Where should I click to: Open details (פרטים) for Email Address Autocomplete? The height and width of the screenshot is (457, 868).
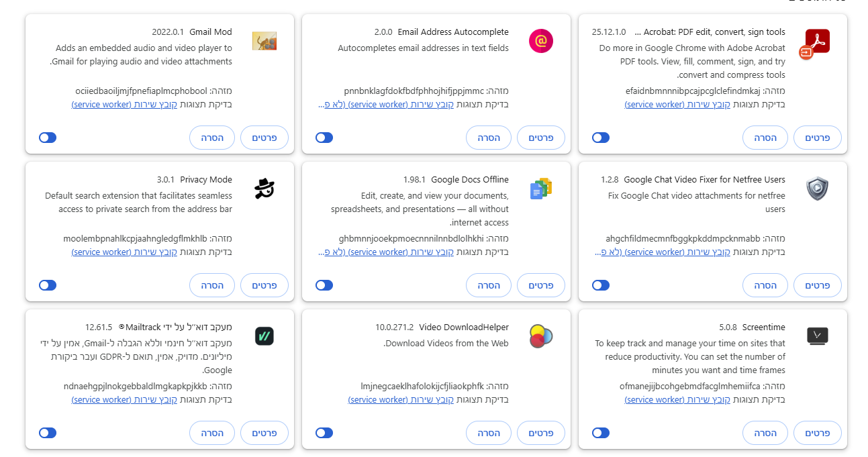(540, 138)
